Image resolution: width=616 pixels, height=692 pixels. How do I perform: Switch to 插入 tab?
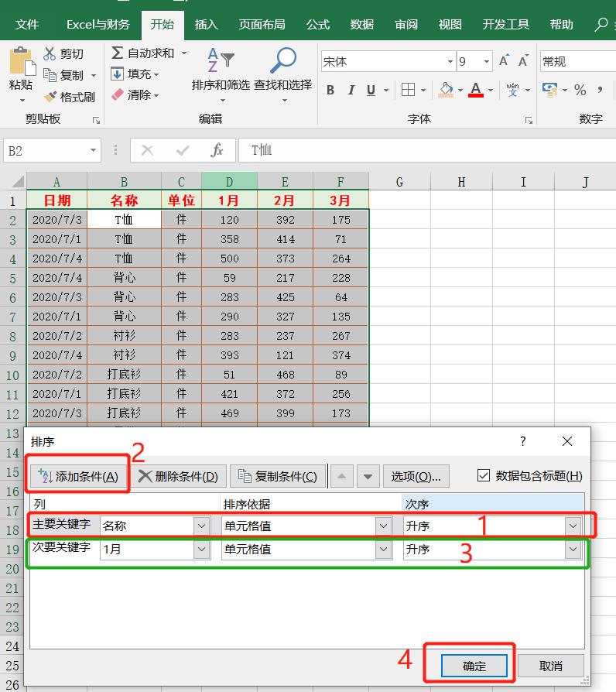coord(207,24)
